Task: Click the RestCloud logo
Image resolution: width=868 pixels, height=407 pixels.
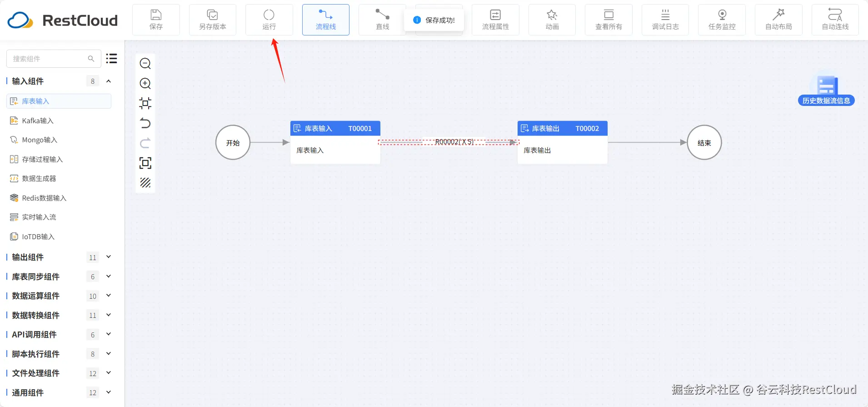Action: (x=63, y=20)
